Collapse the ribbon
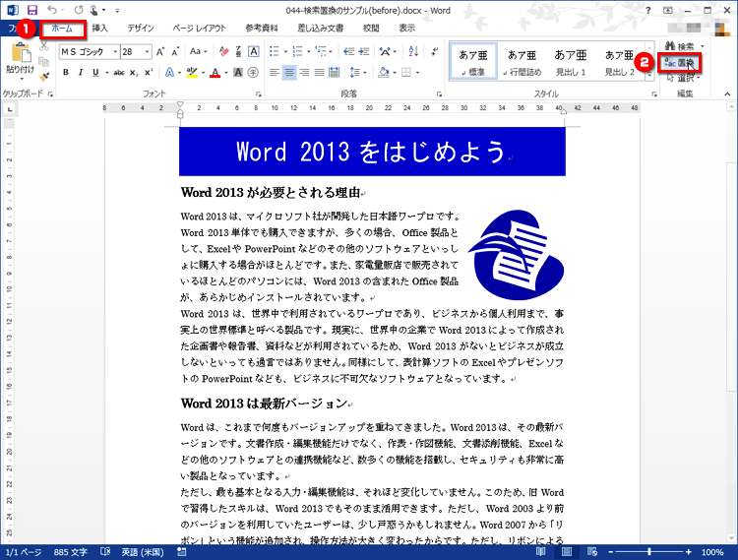 [727, 94]
